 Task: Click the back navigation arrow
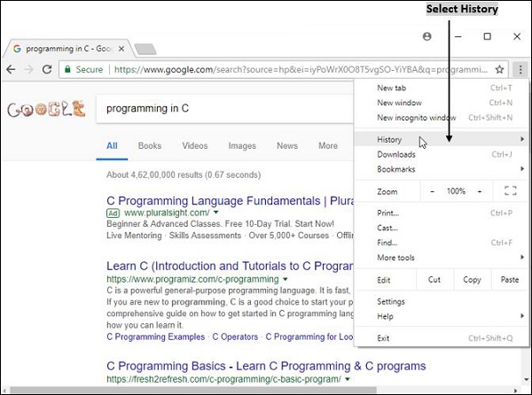click(x=12, y=69)
